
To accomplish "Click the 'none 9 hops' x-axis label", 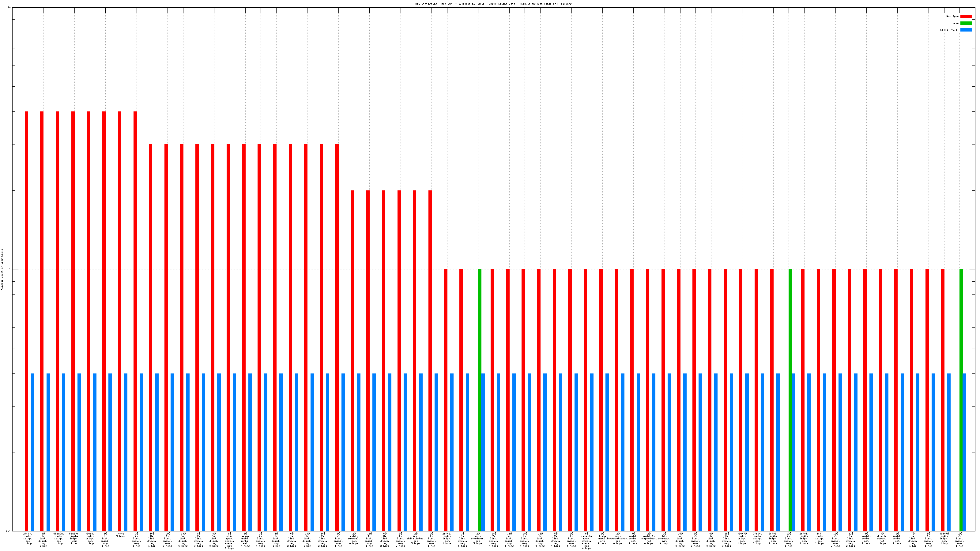I will tap(121, 535).
